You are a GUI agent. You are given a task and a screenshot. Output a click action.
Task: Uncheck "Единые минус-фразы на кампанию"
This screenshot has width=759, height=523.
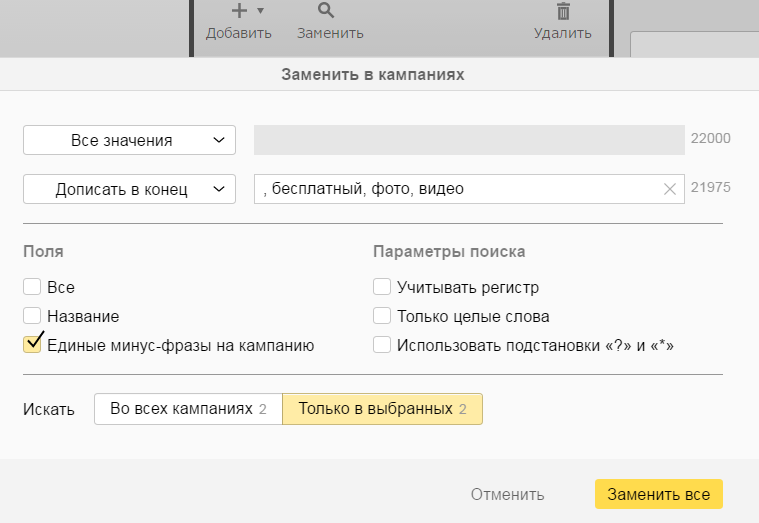click(32, 345)
